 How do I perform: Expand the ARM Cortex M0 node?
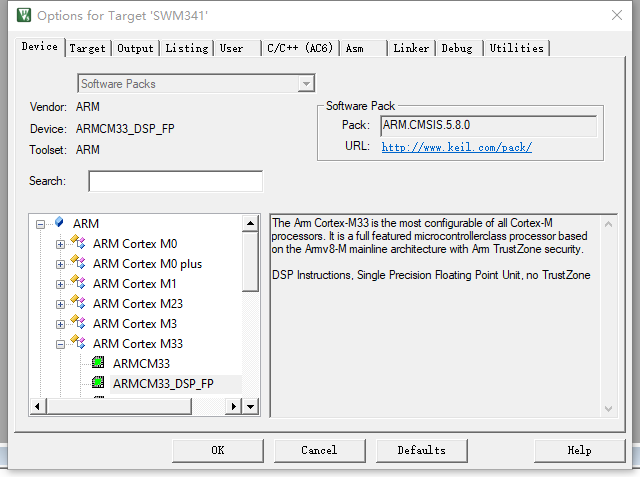coord(60,244)
